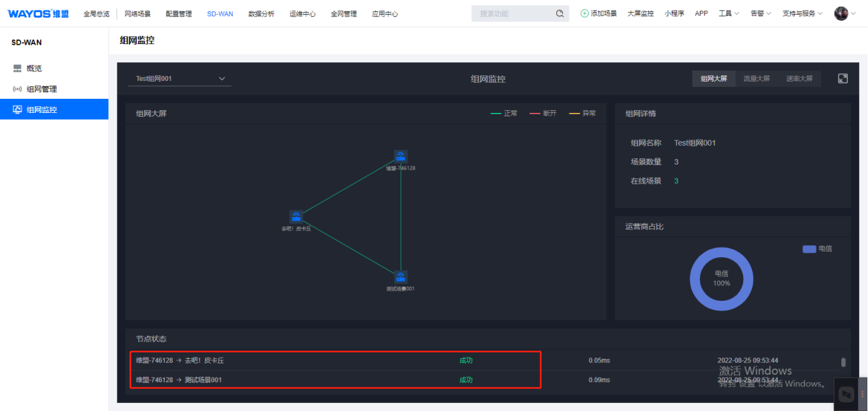868x411 pixels.
Task: Click the node status list scrollbar
Action: [843, 362]
